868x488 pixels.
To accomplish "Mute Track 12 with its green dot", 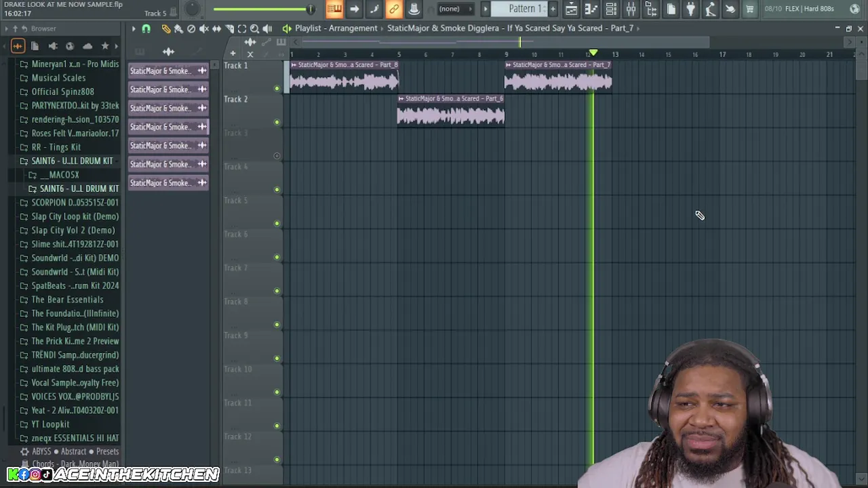I will click(277, 460).
